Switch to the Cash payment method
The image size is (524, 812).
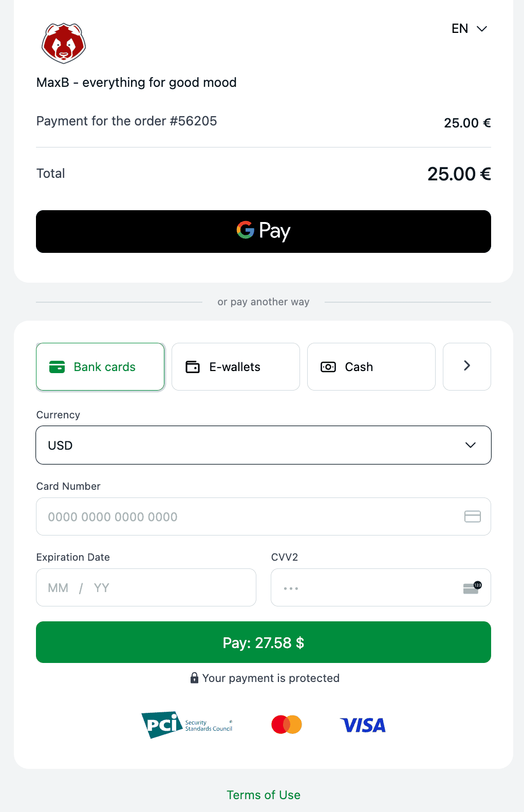point(371,366)
